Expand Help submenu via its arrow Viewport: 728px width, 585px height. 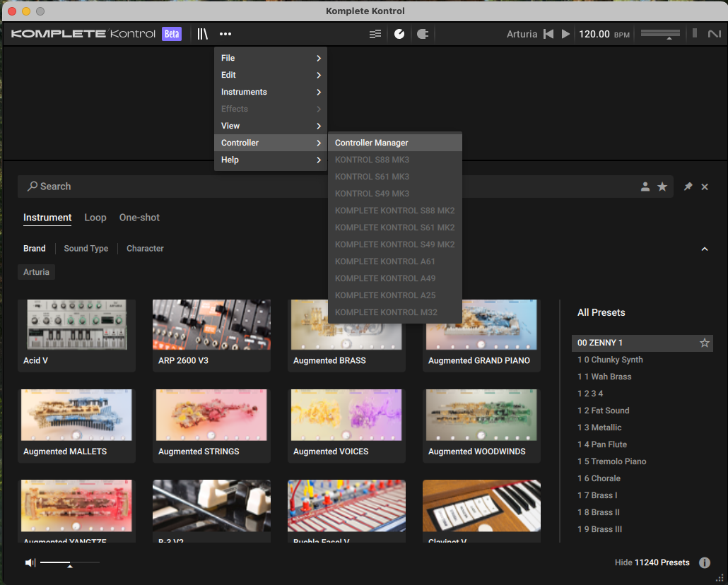pyautogui.click(x=319, y=160)
